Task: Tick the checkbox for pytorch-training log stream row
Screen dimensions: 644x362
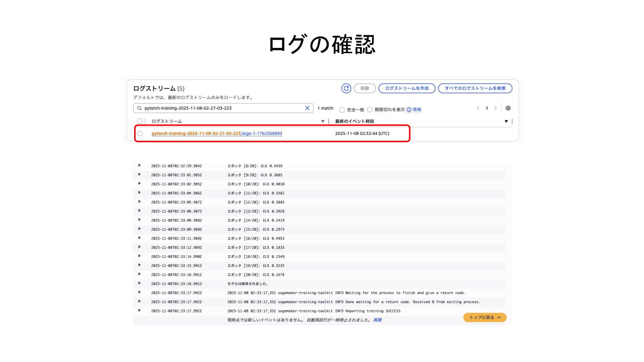Action: (x=140, y=133)
